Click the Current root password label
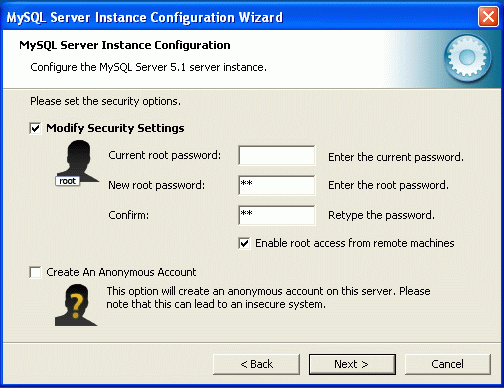The image size is (504, 388). point(165,155)
